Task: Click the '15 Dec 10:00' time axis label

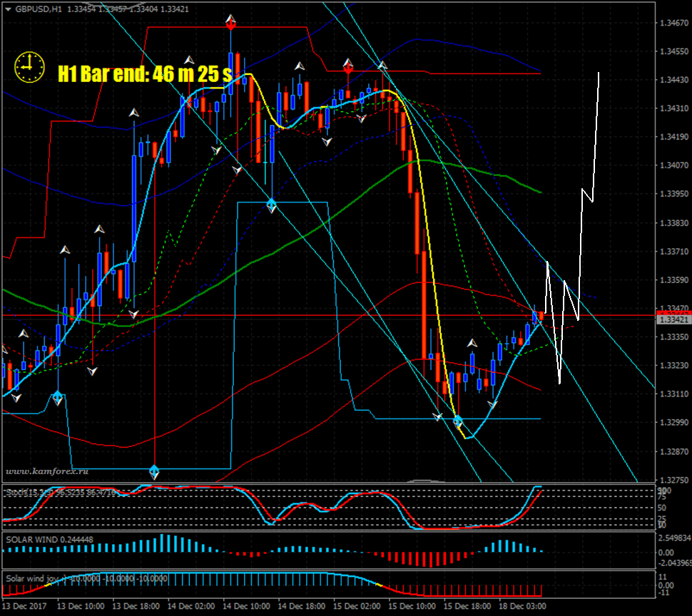Action: coord(412,606)
